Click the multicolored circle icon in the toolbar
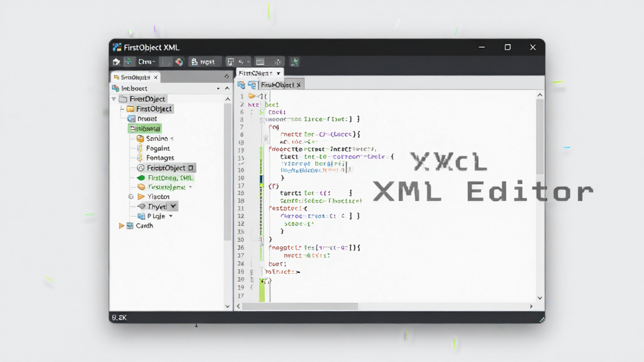This screenshot has height=362, width=644. 179,62
